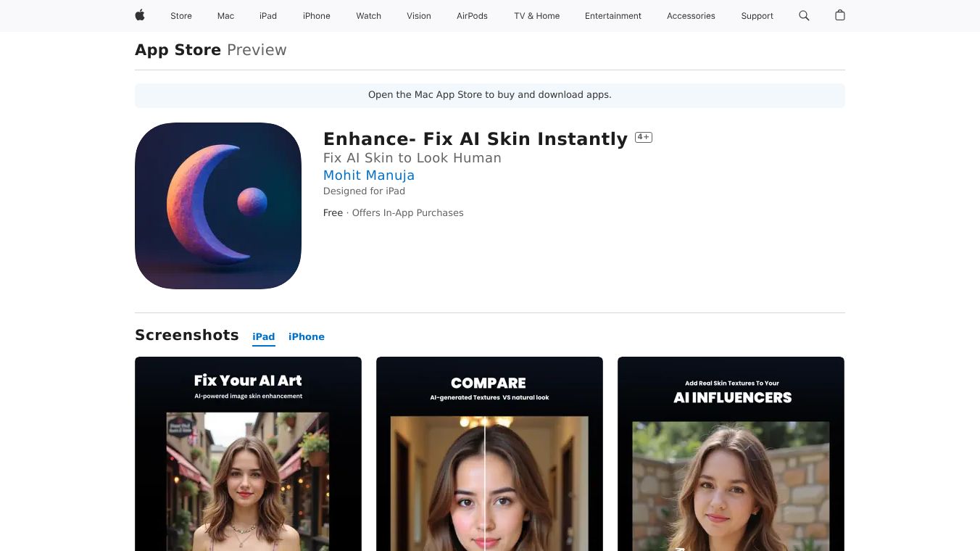
Task: Click the 'Designed for iPad' text
Action: point(364,191)
